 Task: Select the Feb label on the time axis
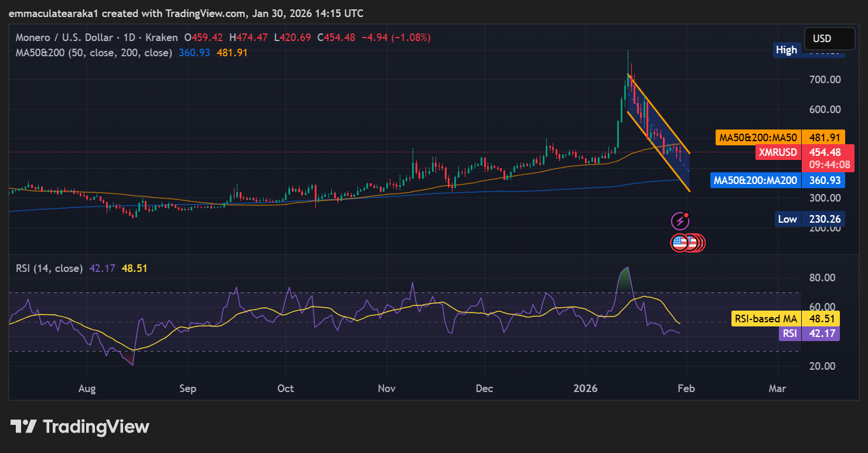tap(686, 388)
